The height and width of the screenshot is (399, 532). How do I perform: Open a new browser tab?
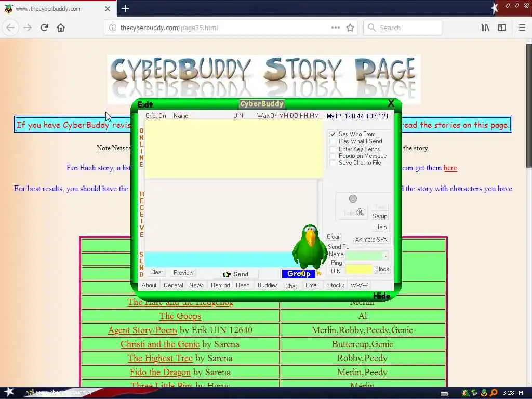pyautogui.click(x=125, y=8)
